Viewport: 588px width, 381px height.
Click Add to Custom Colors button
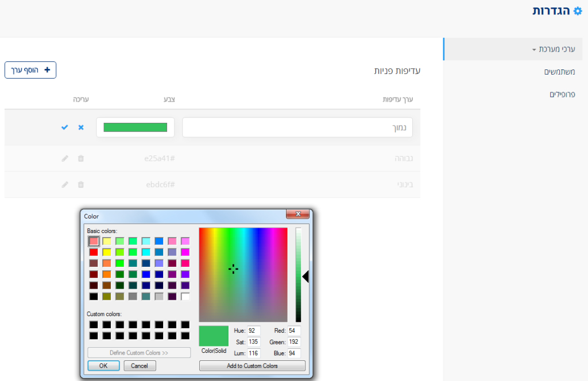(252, 366)
